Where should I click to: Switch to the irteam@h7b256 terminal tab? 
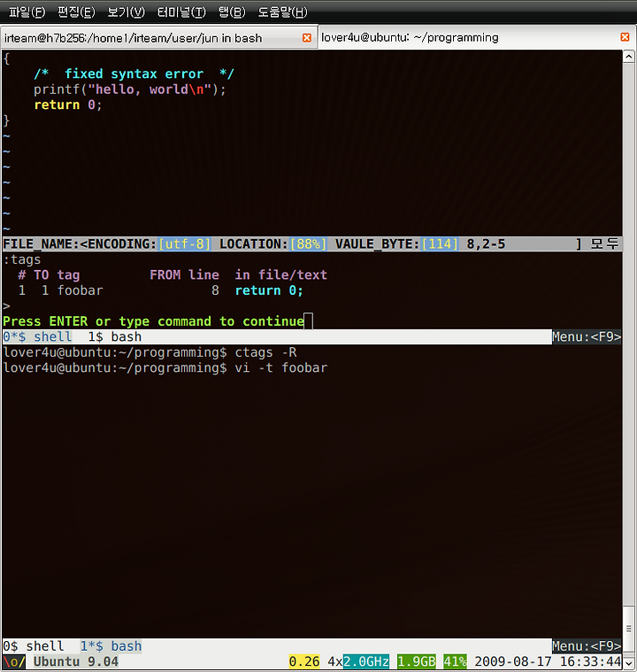158,38
